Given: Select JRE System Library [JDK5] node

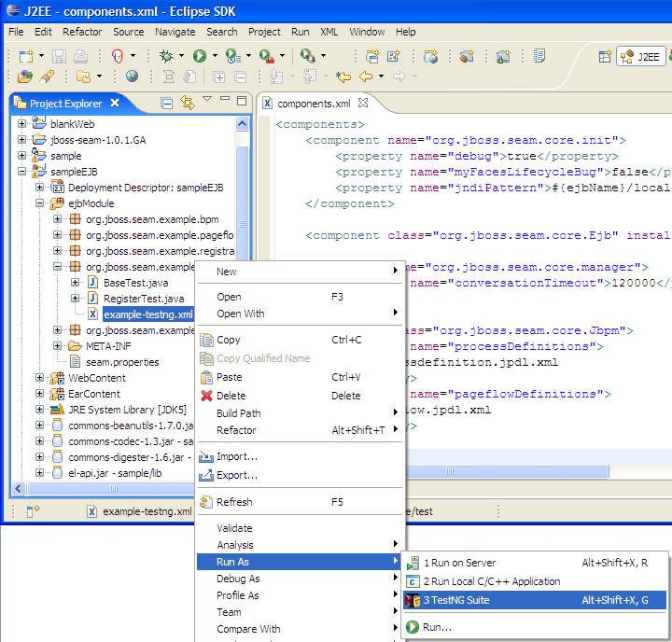Looking at the screenshot, I should [127, 410].
